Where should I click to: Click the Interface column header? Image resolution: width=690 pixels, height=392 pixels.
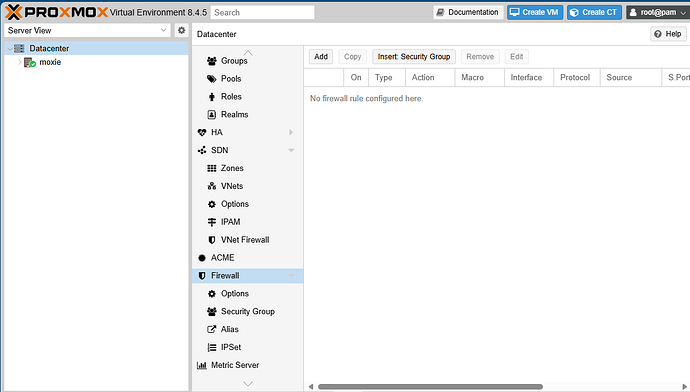click(x=529, y=77)
